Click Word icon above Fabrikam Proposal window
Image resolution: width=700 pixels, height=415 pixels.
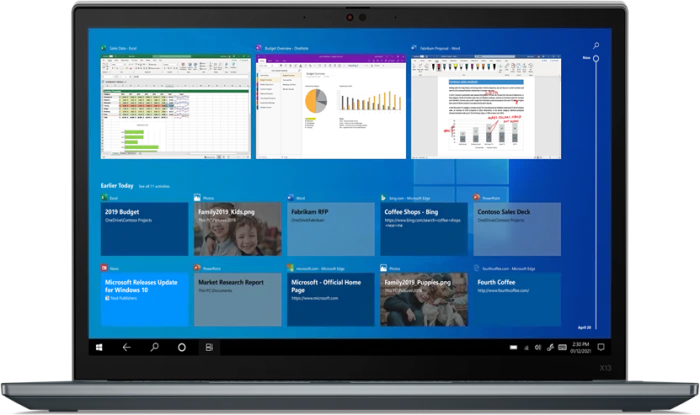pyautogui.click(x=414, y=48)
